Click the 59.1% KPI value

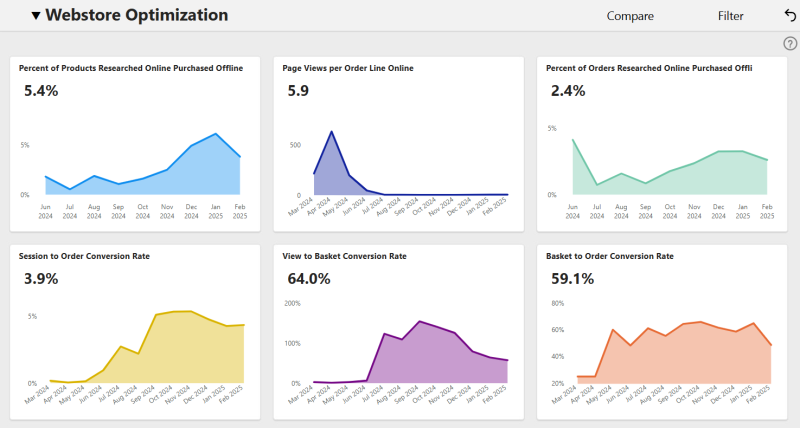(572, 279)
